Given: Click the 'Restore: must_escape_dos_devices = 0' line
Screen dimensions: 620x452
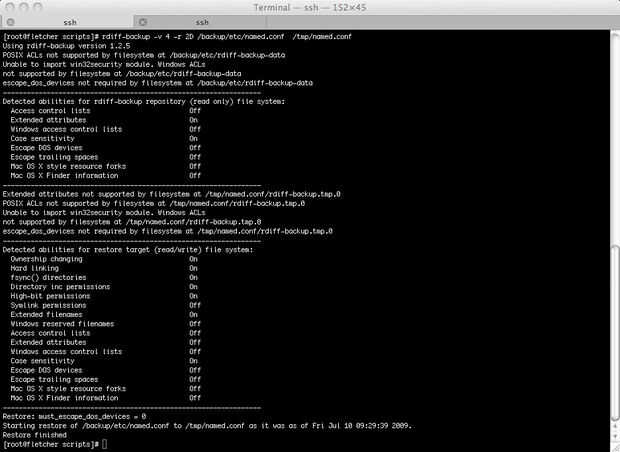Looking at the screenshot, I should click(x=74, y=416).
